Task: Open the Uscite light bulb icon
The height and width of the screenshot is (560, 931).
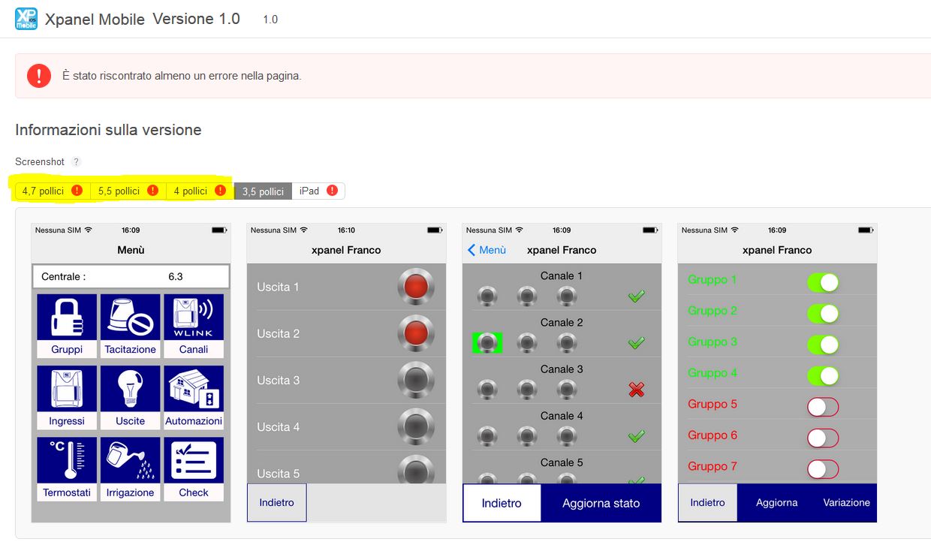Action: coord(131,390)
